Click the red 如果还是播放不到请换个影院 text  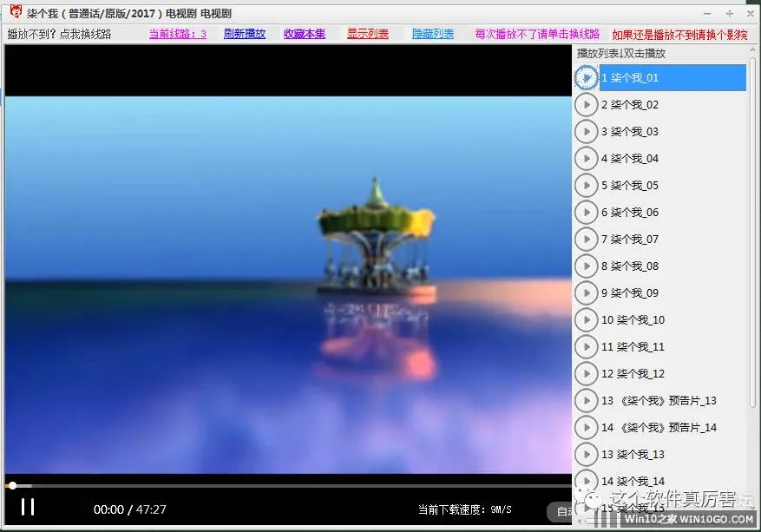click(679, 35)
